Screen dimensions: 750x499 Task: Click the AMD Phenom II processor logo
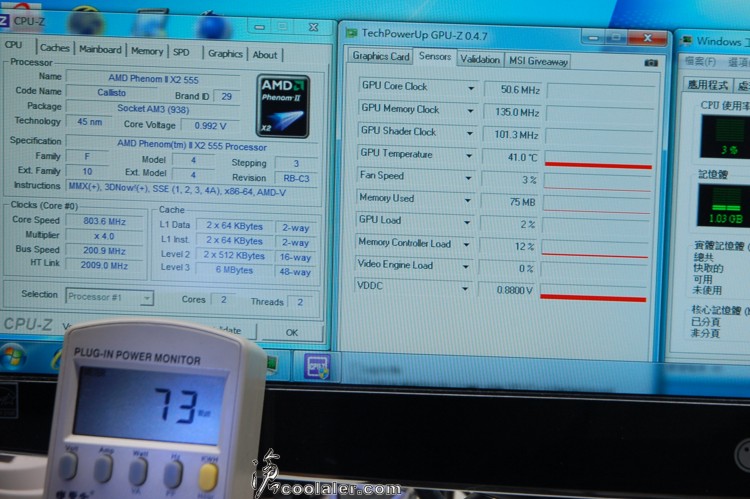click(283, 106)
